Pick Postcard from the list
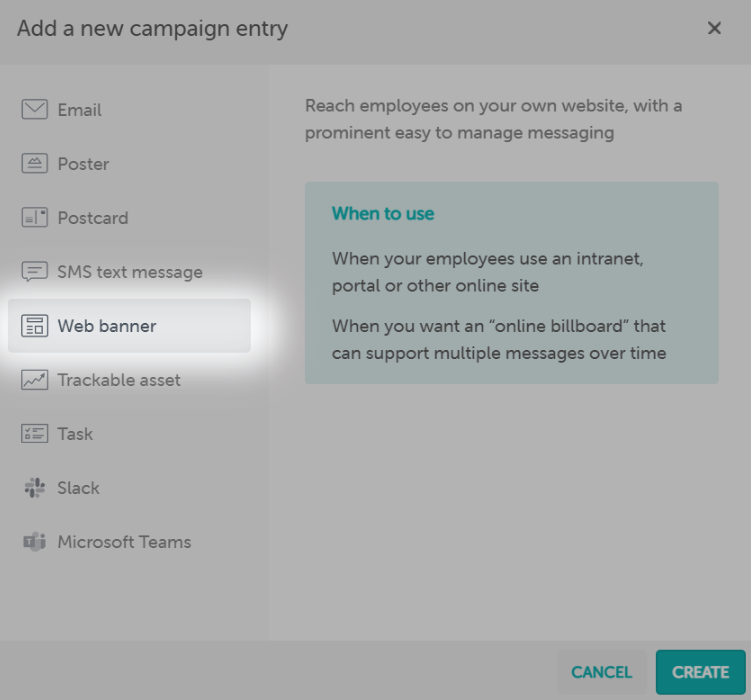Screen dimensions: 751x700 [x=93, y=218]
